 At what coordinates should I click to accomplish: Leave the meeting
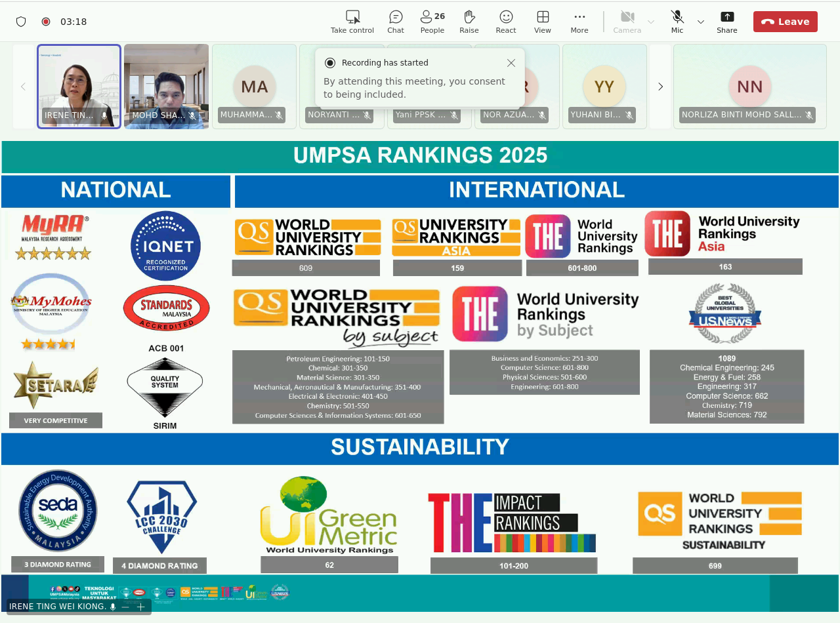pyautogui.click(x=786, y=22)
